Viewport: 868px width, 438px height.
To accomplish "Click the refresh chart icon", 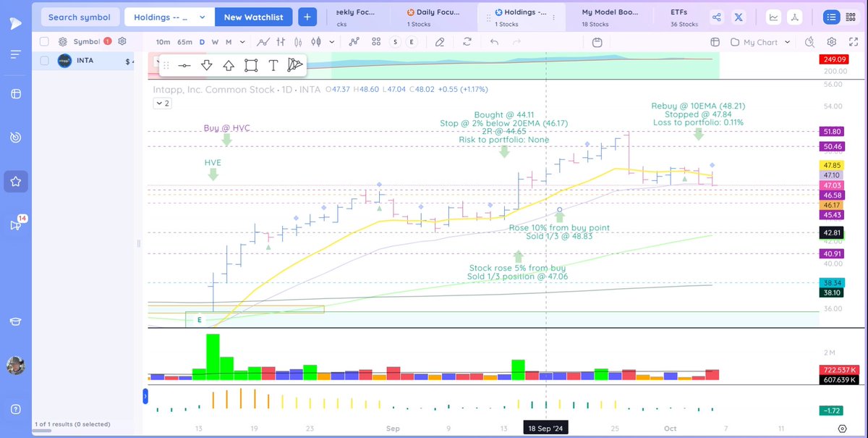I will coord(467,42).
